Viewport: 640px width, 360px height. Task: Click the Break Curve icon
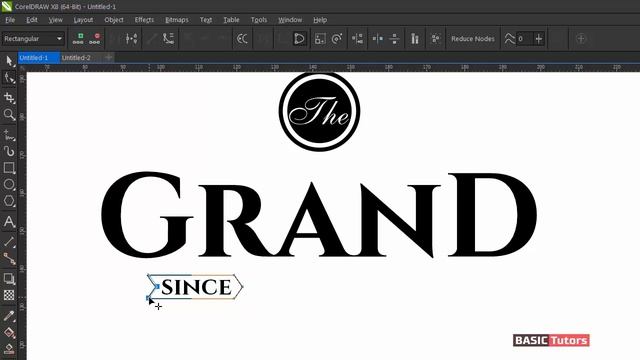(131, 39)
